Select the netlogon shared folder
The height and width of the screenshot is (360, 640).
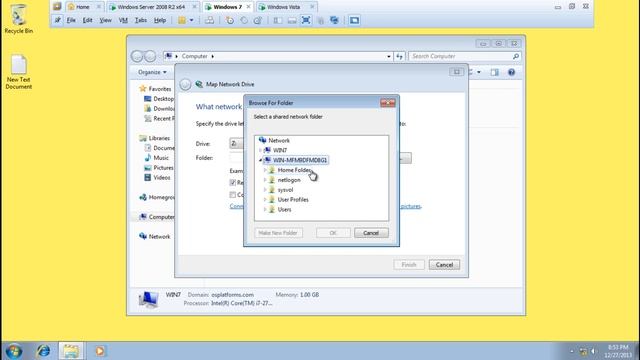284,180
